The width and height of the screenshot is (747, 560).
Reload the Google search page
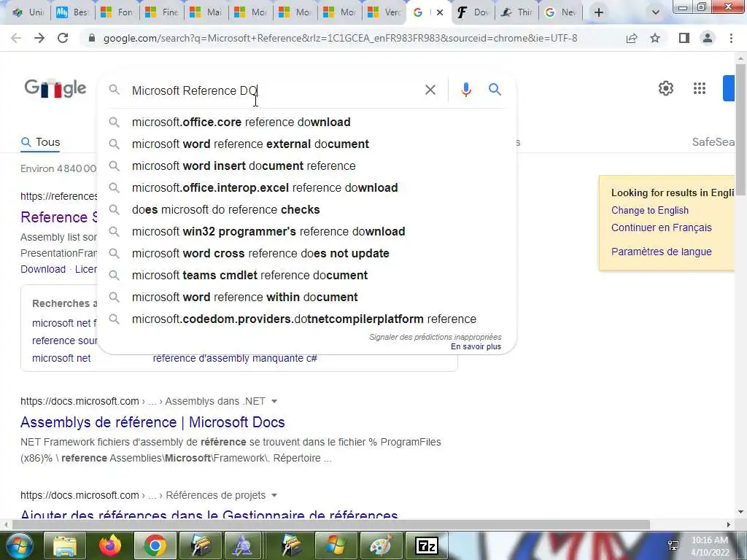pos(63,38)
